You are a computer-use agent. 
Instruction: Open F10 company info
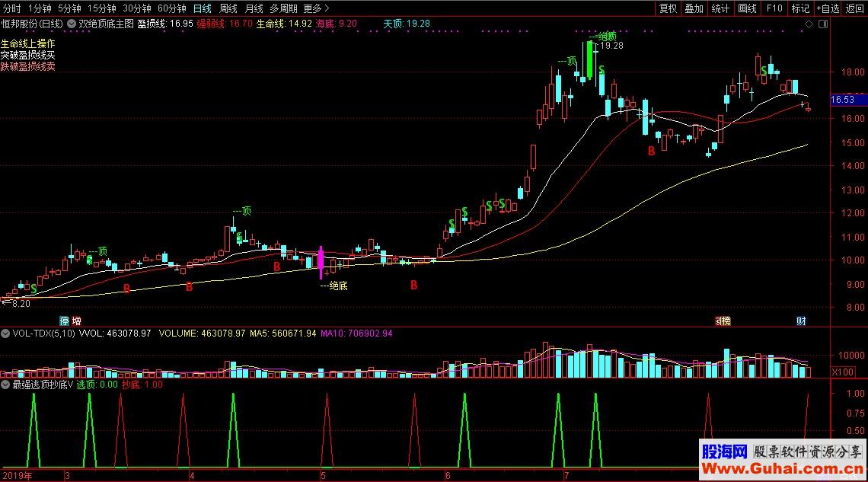click(774, 8)
